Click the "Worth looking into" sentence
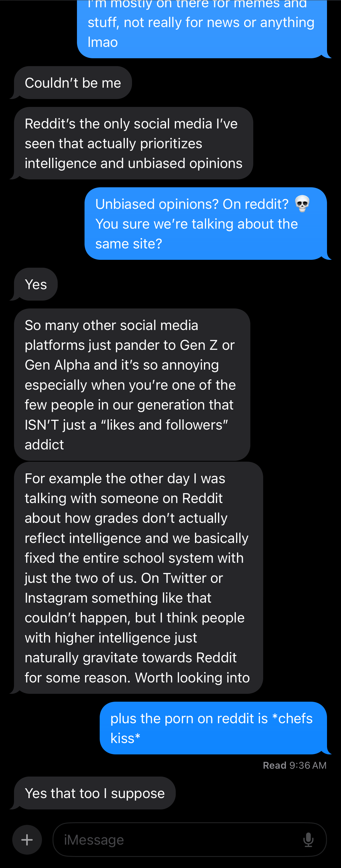This screenshot has width=341, height=868. [192, 677]
